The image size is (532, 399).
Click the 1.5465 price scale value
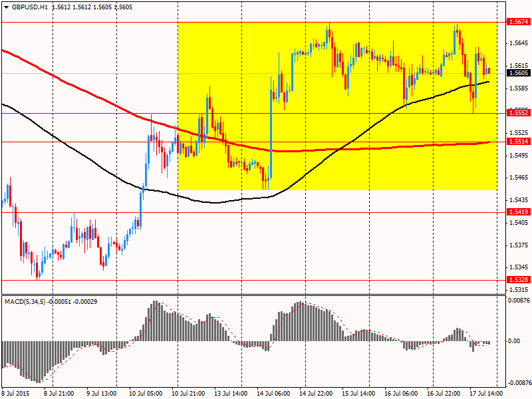519,178
